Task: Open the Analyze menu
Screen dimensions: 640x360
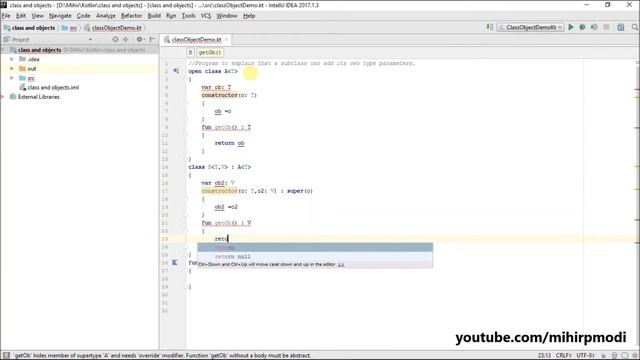Action: [x=106, y=16]
